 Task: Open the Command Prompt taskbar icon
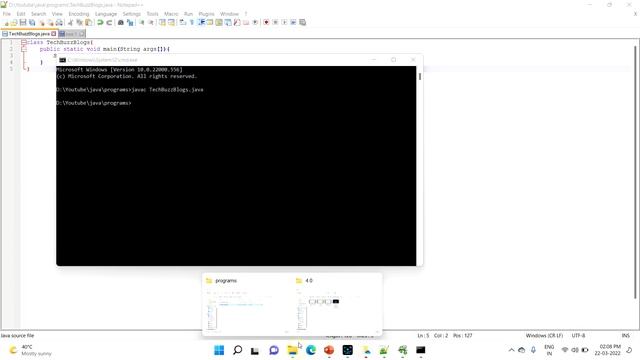420,350
